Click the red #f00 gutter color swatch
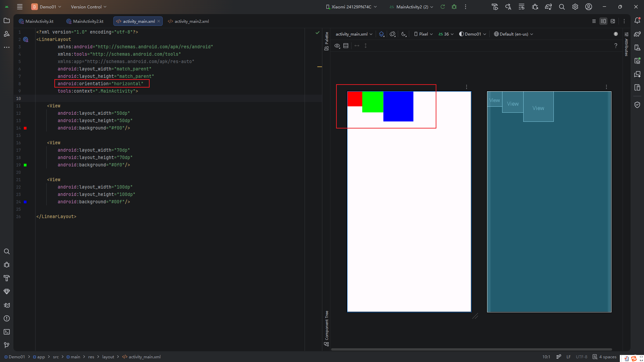The image size is (644, 362). pos(25,128)
